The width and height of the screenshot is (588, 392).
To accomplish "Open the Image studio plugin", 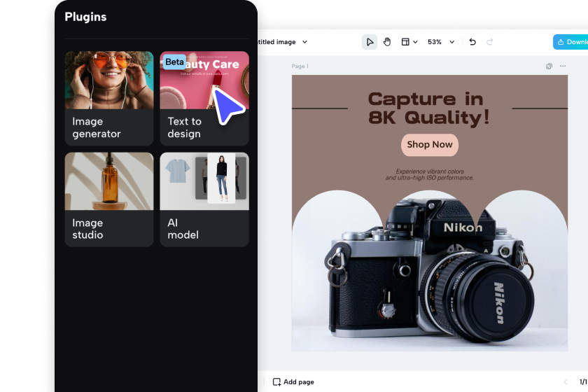I will [109, 199].
